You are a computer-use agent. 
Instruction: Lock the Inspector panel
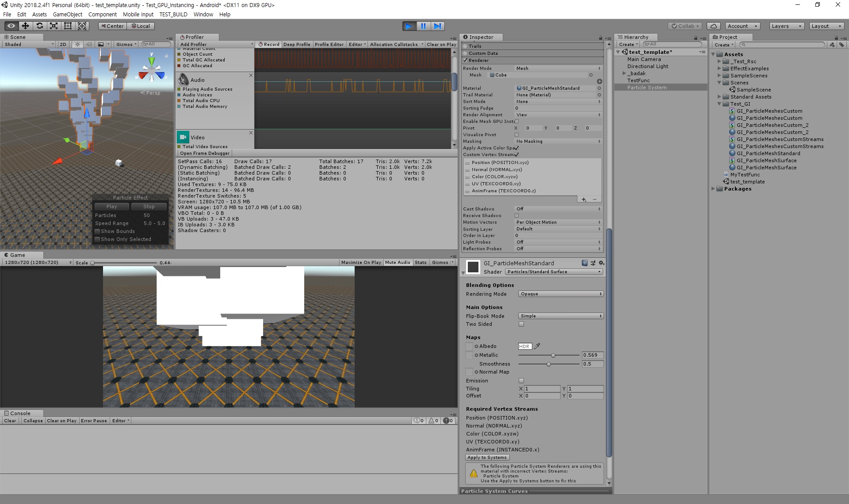[600, 38]
